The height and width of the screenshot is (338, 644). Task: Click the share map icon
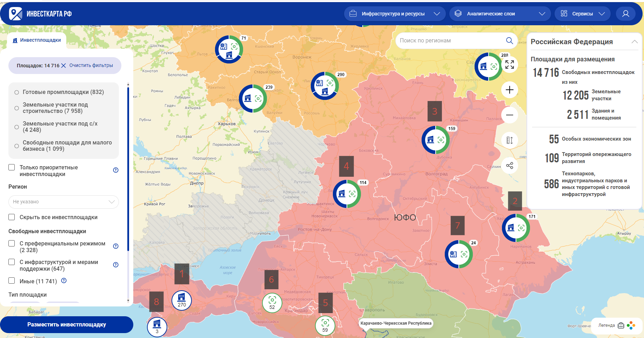point(509,165)
